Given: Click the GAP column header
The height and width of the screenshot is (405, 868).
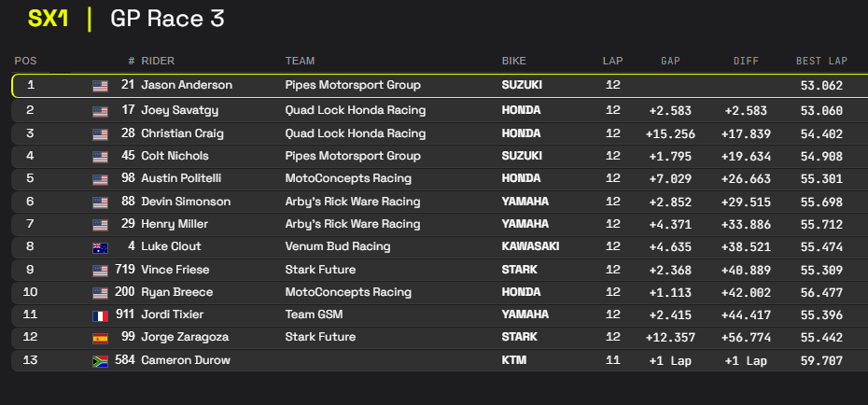Looking at the screenshot, I should pos(670,62).
